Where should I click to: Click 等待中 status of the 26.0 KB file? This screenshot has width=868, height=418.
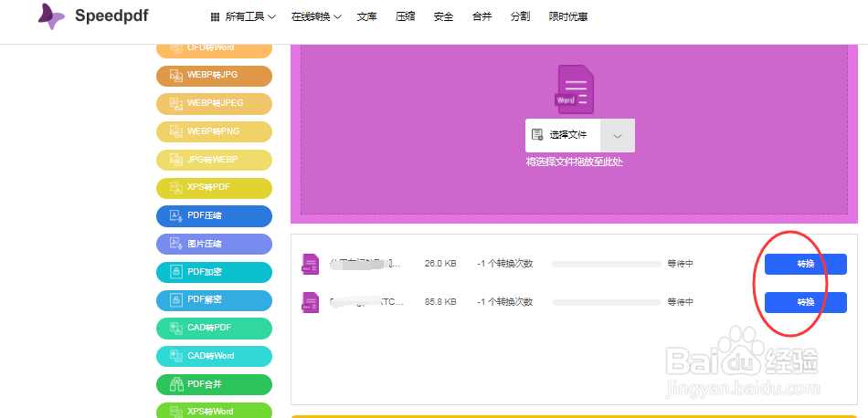[681, 265]
